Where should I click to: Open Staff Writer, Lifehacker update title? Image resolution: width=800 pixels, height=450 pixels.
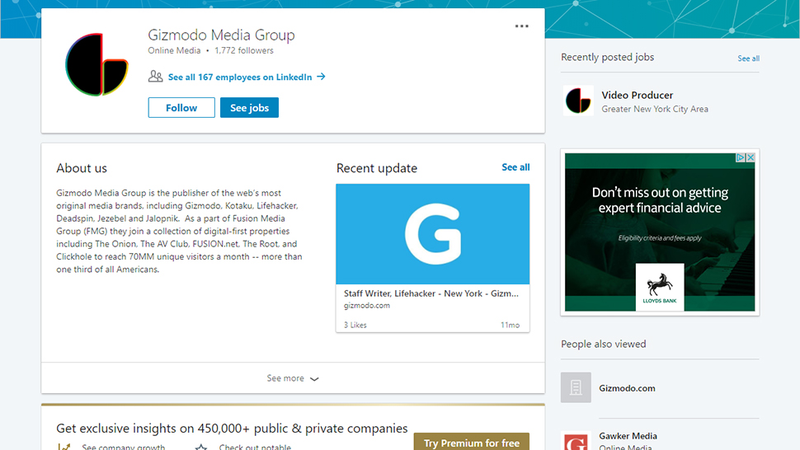click(x=431, y=293)
